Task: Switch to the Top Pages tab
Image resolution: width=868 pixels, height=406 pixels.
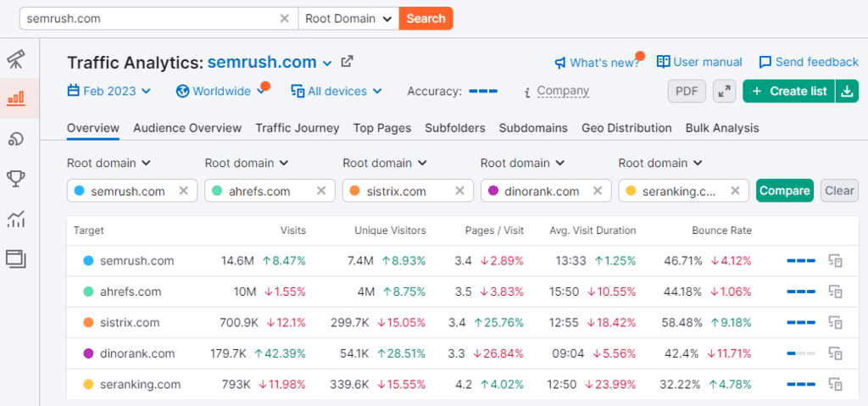Action: pos(382,128)
